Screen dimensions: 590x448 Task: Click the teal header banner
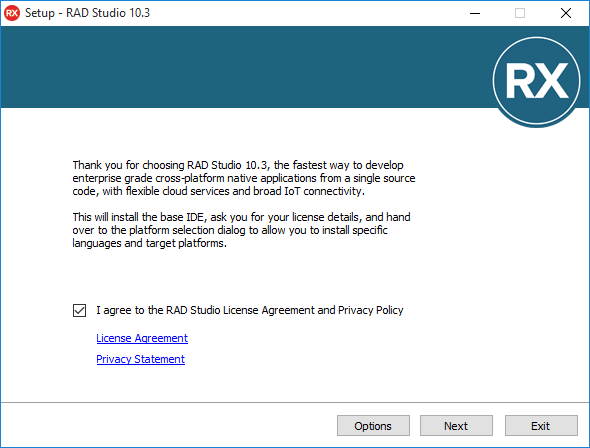245,67
